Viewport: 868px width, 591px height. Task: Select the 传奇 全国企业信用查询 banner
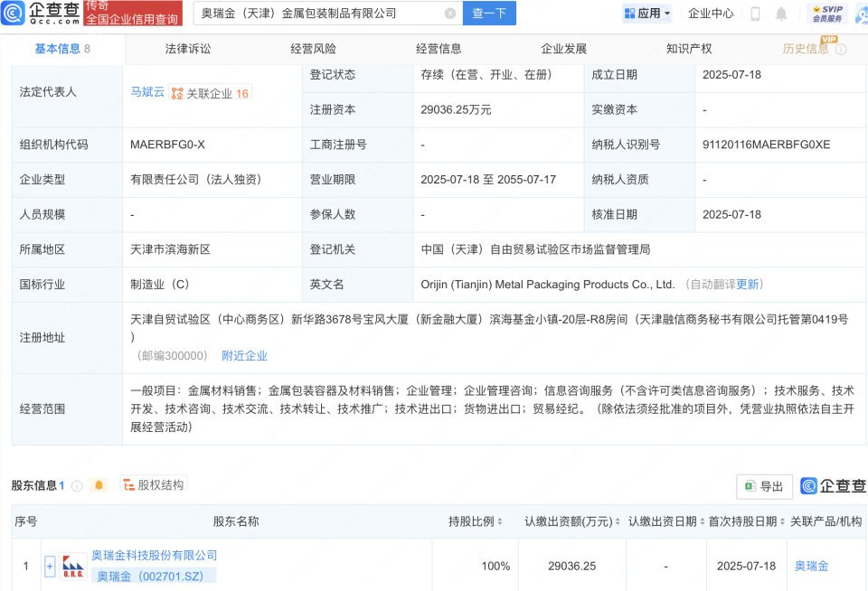coord(133,14)
